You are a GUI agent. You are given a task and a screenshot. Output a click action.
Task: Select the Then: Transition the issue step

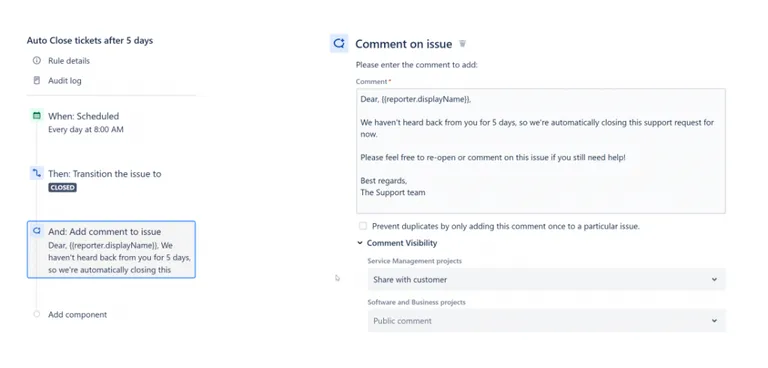[x=105, y=173]
